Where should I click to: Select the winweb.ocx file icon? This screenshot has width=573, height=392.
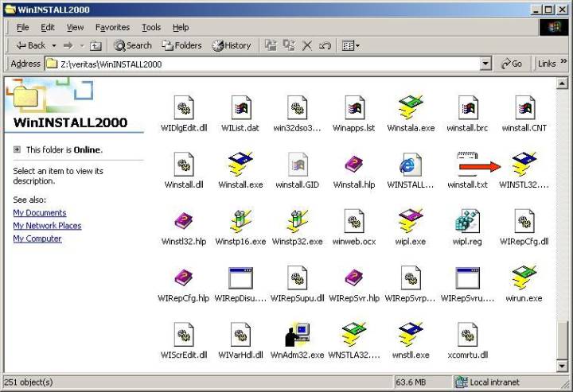click(x=354, y=221)
